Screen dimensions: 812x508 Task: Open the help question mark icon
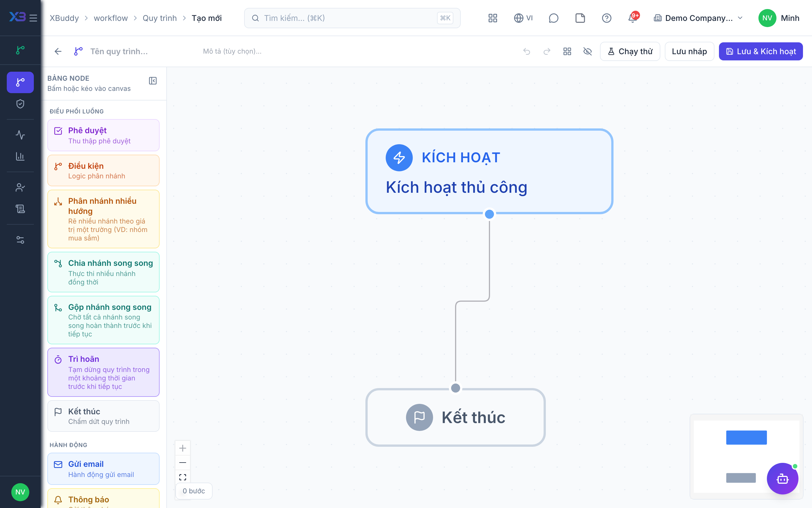click(606, 18)
